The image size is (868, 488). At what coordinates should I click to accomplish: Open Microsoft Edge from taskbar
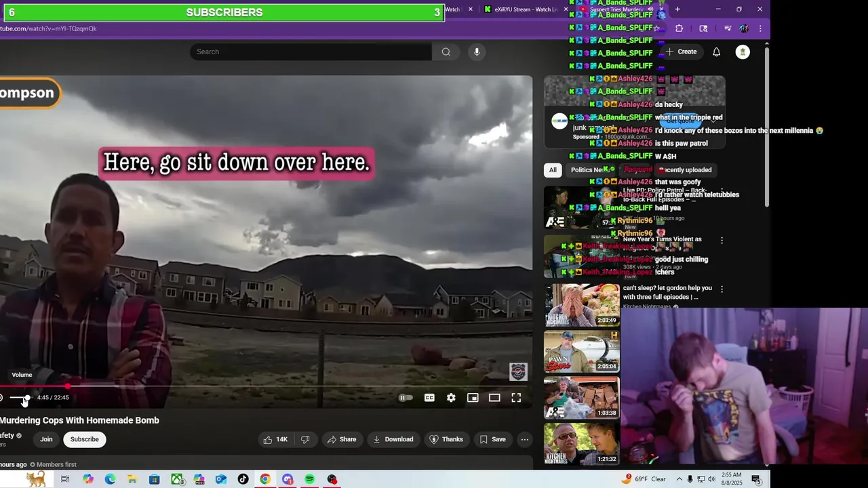click(x=110, y=479)
